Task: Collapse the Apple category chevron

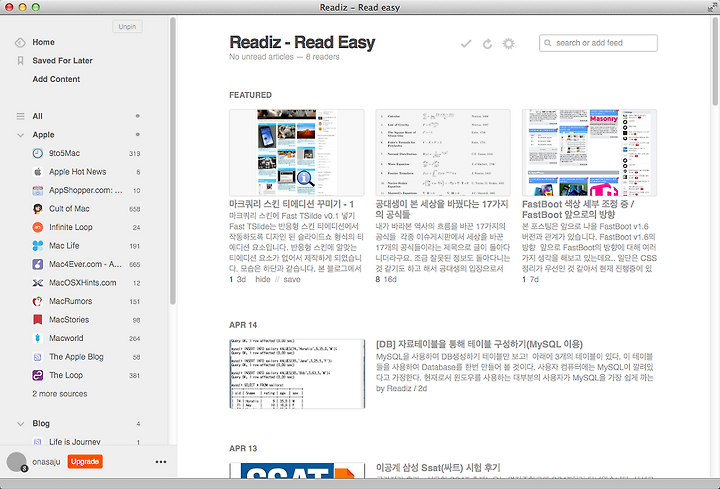Action: pyautogui.click(x=20, y=135)
